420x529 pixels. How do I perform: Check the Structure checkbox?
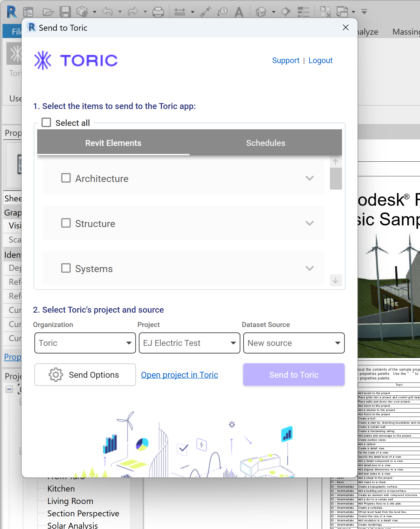pyautogui.click(x=66, y=223)
